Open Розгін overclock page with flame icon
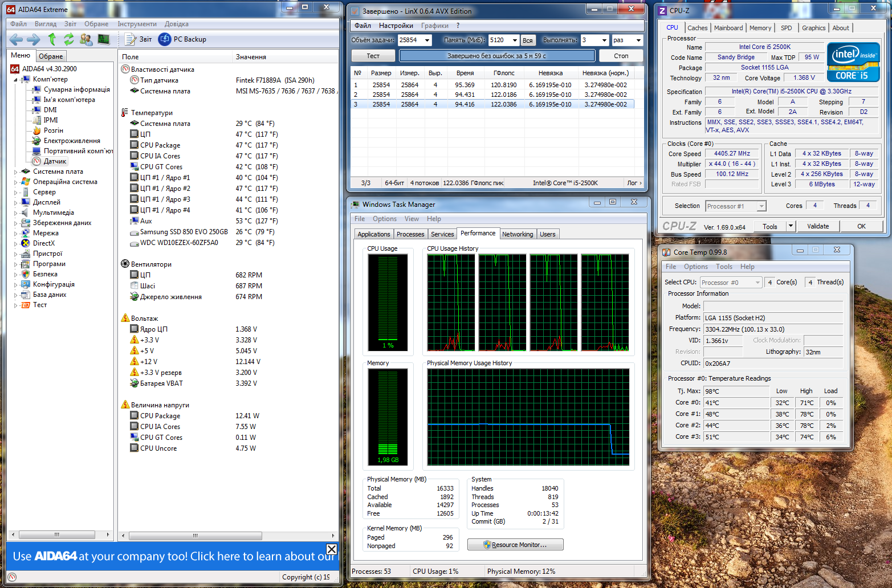The width and height of the screenshot is (892, 588). click(x=48, y=130)
